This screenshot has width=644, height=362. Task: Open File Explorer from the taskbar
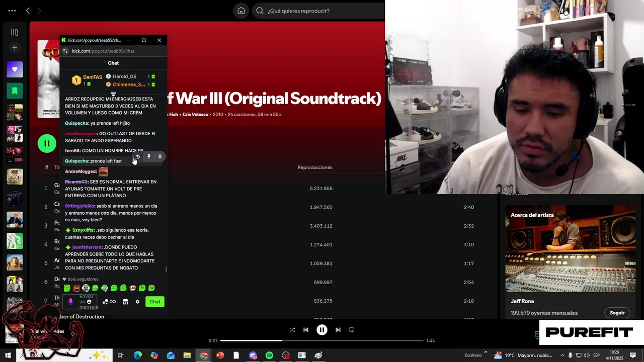pyautogui.click(x=187, y=355)
